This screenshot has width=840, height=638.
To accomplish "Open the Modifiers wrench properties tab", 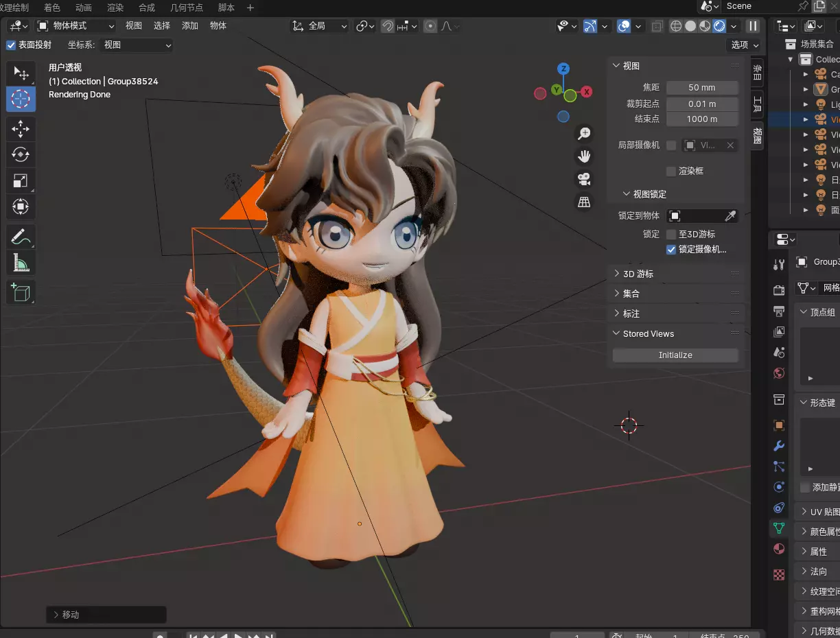I will pos(779,446).
